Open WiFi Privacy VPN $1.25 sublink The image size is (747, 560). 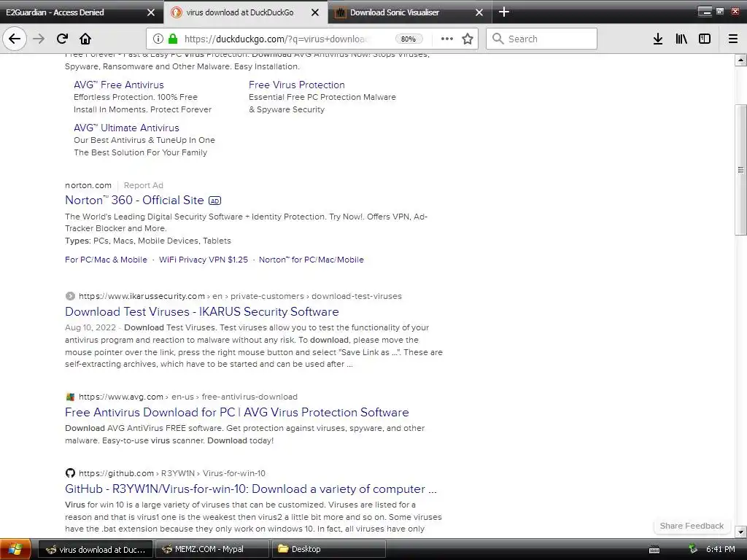tap(204, 260)
